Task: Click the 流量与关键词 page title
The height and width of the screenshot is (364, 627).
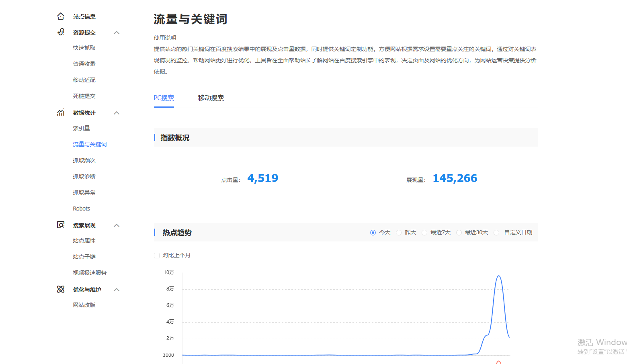Action: tap(191, 19)
